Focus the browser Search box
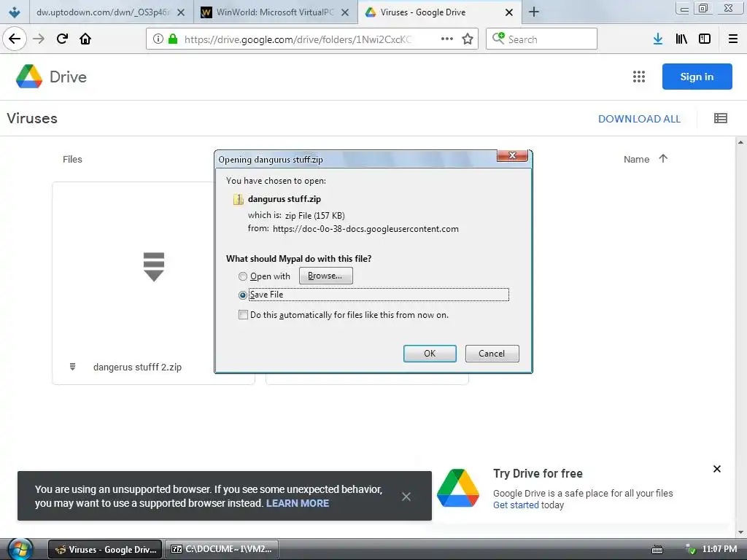 click(542, 39)
